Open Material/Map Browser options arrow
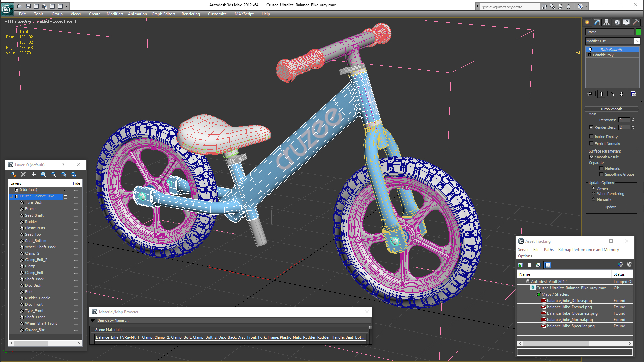The height and width of the screenshot is (362, 644). (93, 321)
